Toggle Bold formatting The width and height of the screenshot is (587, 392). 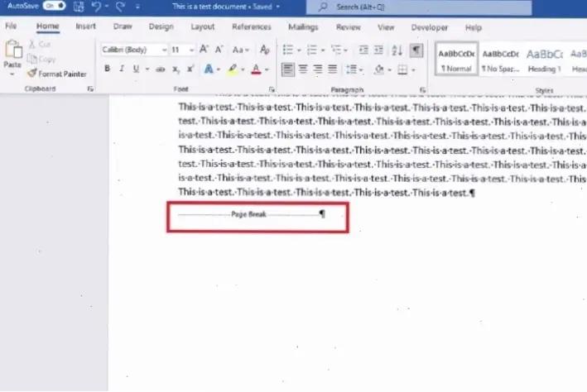click(107, 69)
